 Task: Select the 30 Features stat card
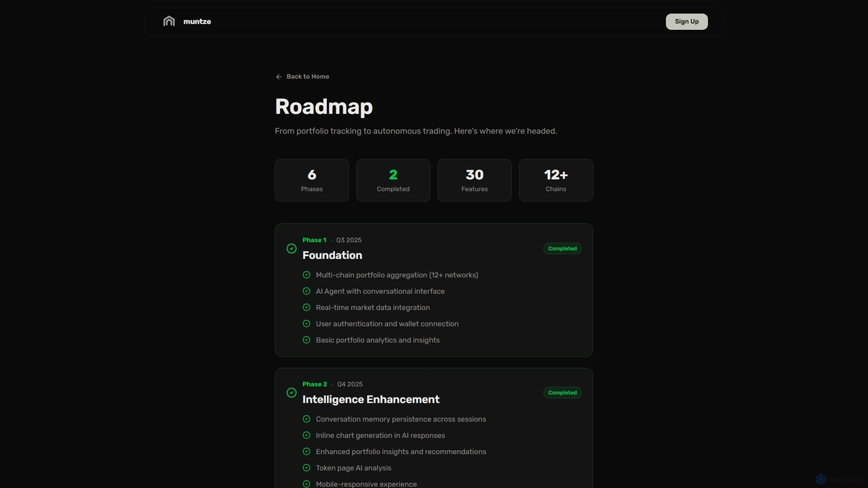(475, 180)
